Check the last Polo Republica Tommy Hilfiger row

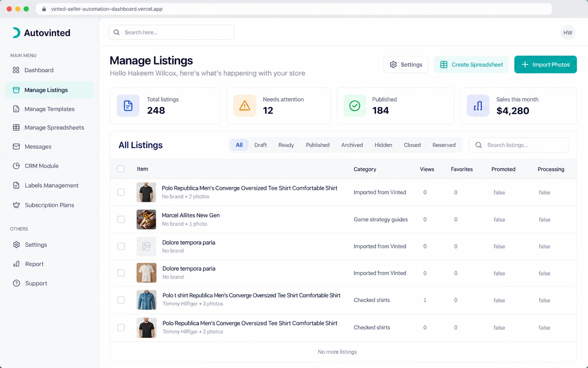tap(121, 328)
